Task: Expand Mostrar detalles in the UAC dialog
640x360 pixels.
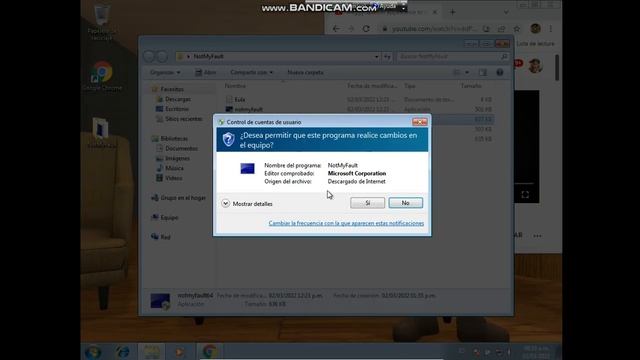Action: (x=247, y=203)
